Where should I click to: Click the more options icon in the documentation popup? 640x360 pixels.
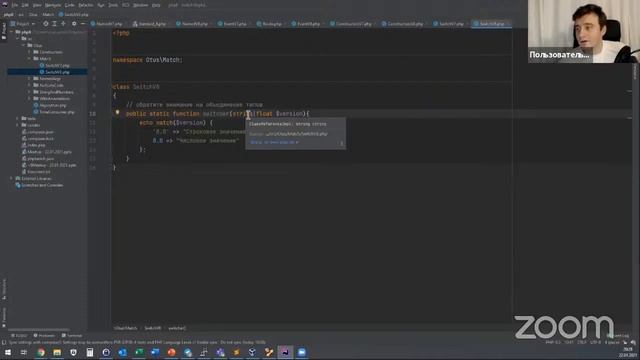(x=342, y=143)
